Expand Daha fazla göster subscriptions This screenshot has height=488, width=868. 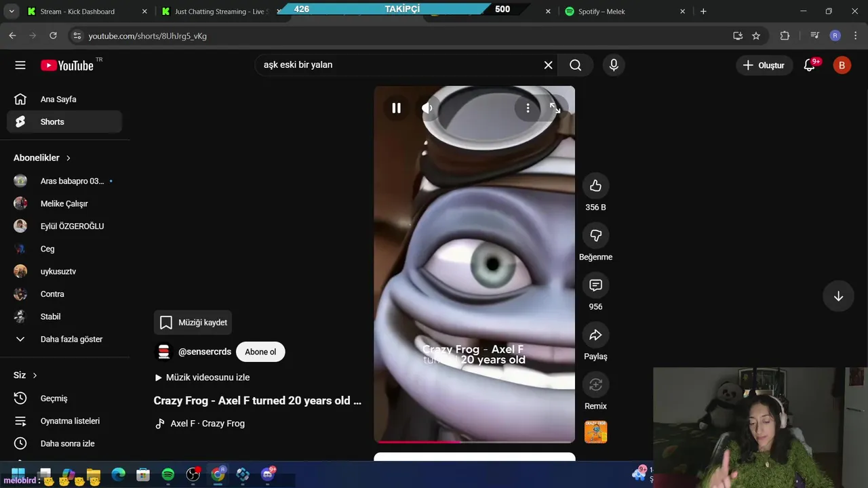(x=64, y=339)
